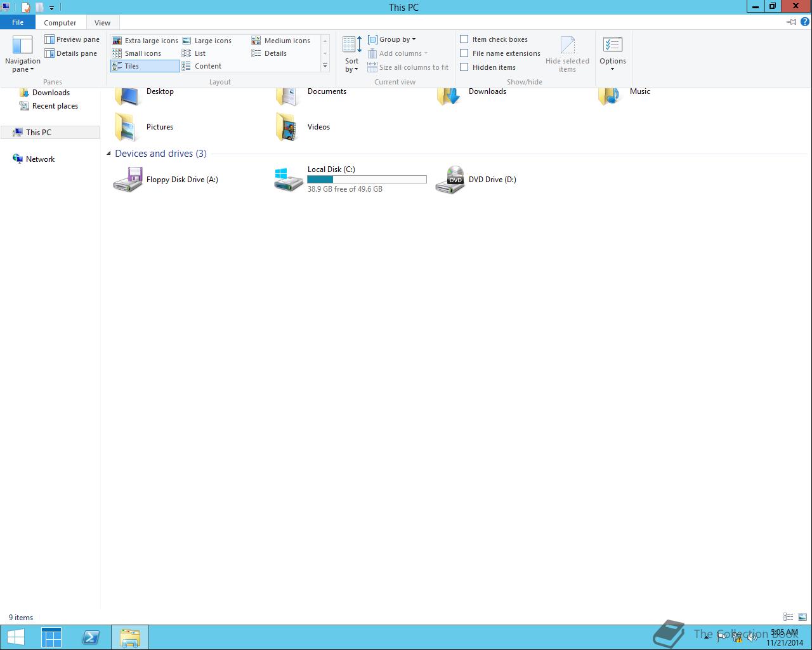The height and width of the screenshot is (650, 812).
Task: Toggle the Preview pane
Action: 72,39
